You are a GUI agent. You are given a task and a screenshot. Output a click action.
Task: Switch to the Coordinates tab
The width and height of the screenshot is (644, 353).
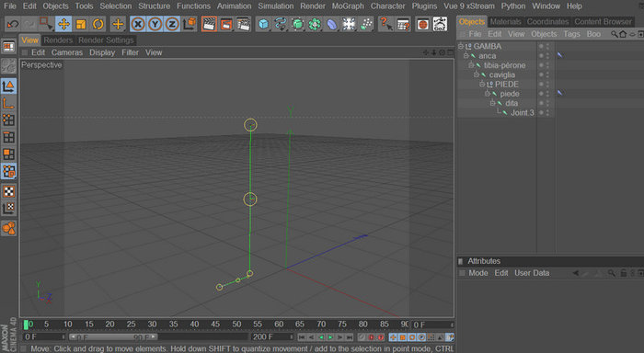548,21
